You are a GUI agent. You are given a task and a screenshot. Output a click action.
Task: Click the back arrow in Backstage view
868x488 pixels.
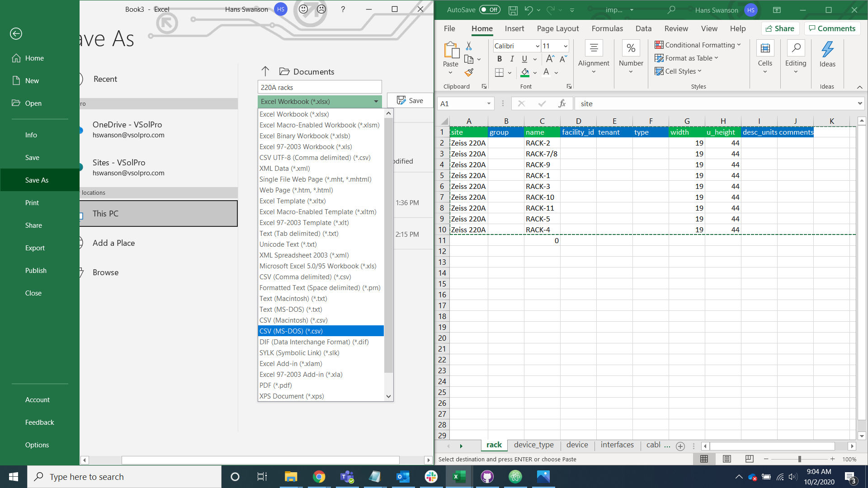coord(16,33)
